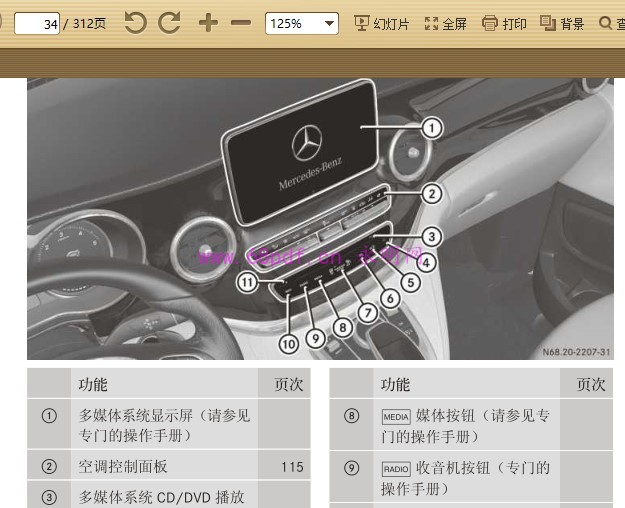
Task: Click the 功能 header in right table
Action: (395, 385)
